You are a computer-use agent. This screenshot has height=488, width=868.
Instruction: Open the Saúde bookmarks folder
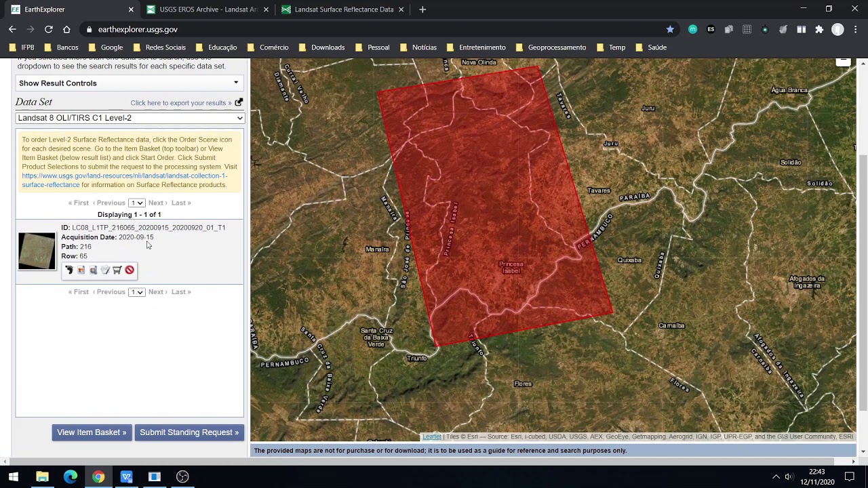tap(651, 47)
